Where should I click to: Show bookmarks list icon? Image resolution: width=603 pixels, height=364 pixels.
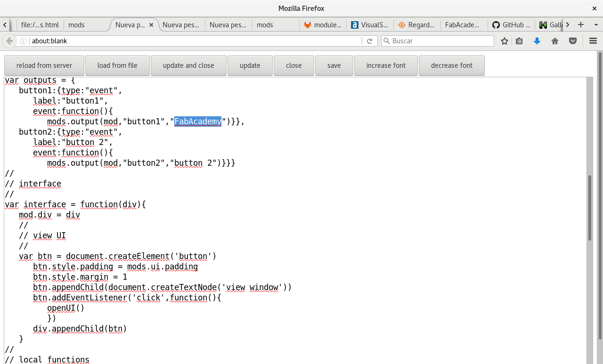coord(519,41)
